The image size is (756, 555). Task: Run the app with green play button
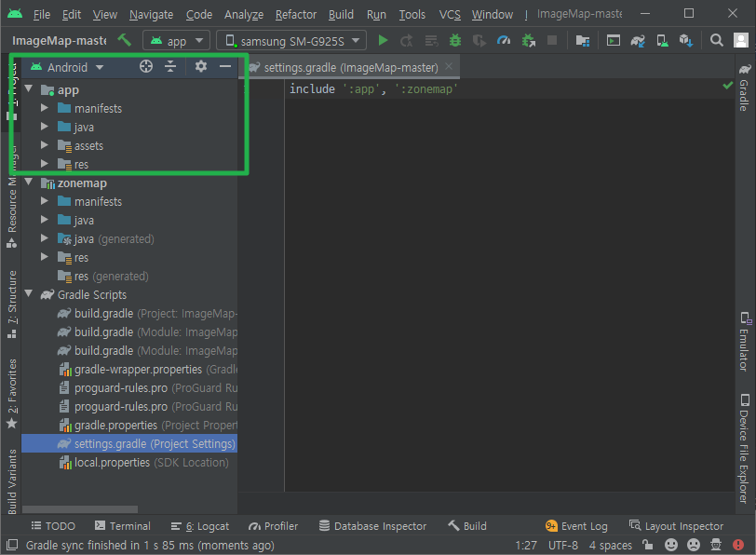pyautogui.click(x=384, y=40)
